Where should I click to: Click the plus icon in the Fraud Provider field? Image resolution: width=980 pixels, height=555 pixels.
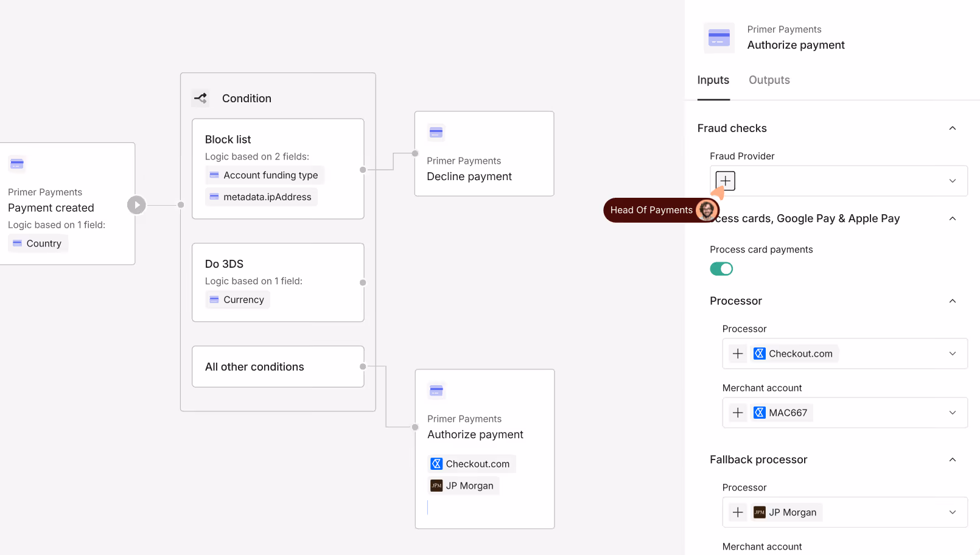(x=725, y=181)
